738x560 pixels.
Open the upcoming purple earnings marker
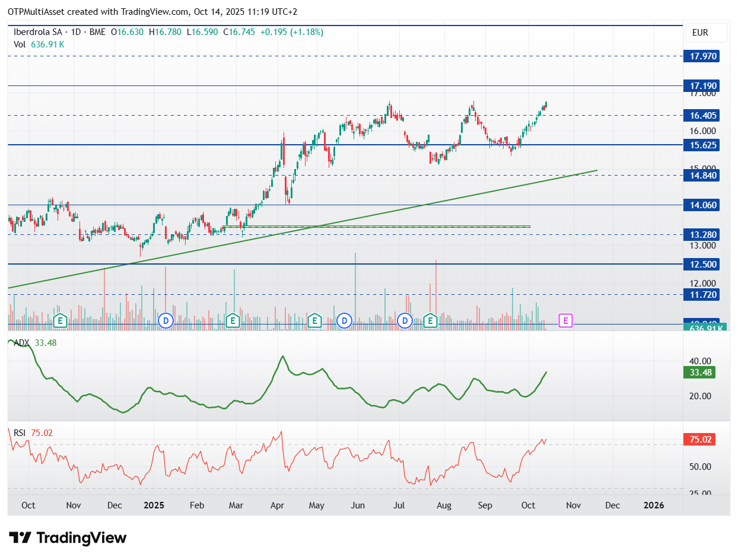[566, 321]
